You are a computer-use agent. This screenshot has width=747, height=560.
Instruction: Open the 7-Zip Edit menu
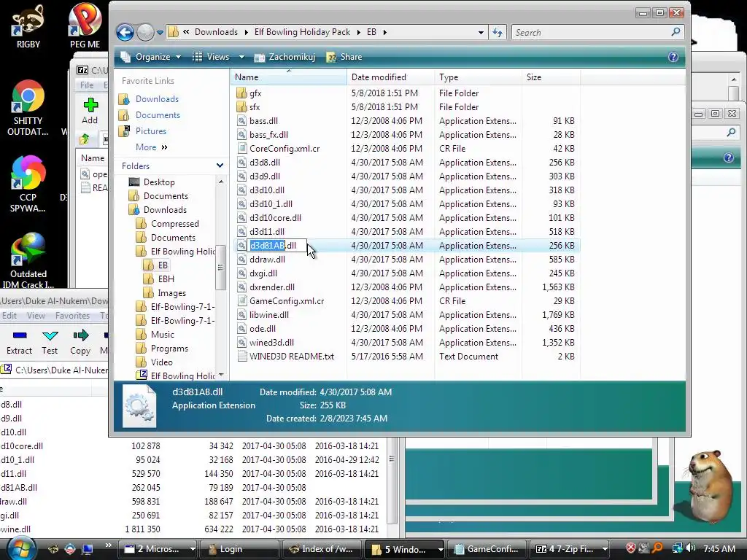[x=9, y=315]
